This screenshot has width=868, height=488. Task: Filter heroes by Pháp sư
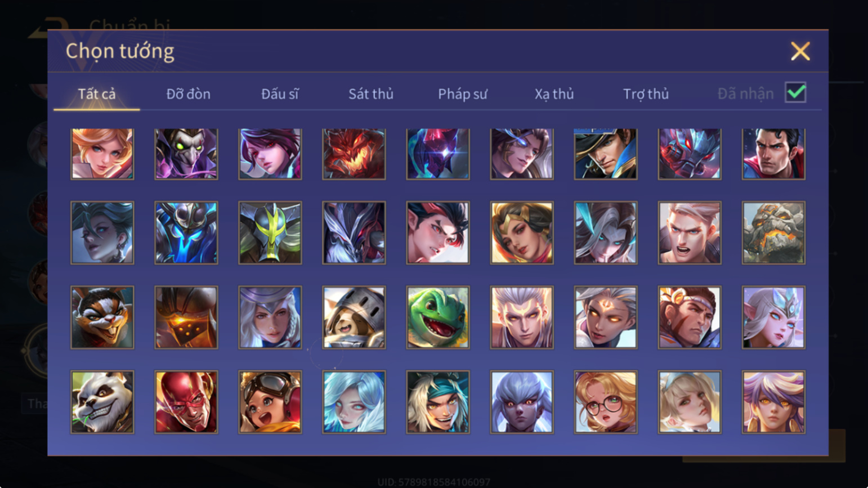(x=463, y=94)
